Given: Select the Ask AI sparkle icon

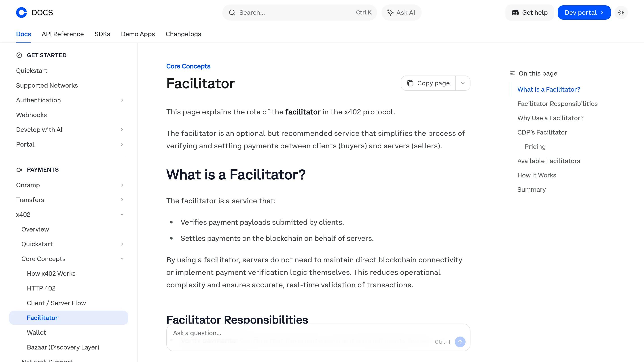Looking at the screenshot, I should 390,12.
